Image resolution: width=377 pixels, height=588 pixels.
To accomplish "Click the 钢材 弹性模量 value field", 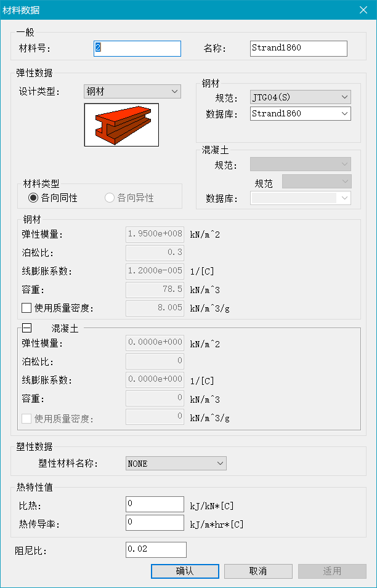I will pos(155,234).
